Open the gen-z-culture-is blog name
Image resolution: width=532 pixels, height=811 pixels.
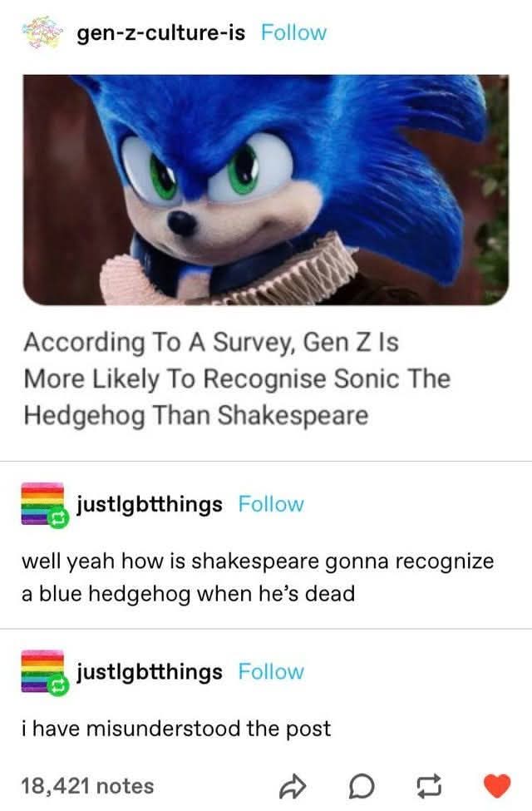160,33
